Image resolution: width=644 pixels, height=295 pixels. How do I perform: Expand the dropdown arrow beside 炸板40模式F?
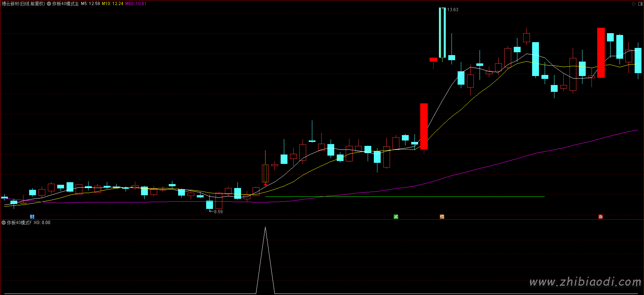[x=4, y=223]
